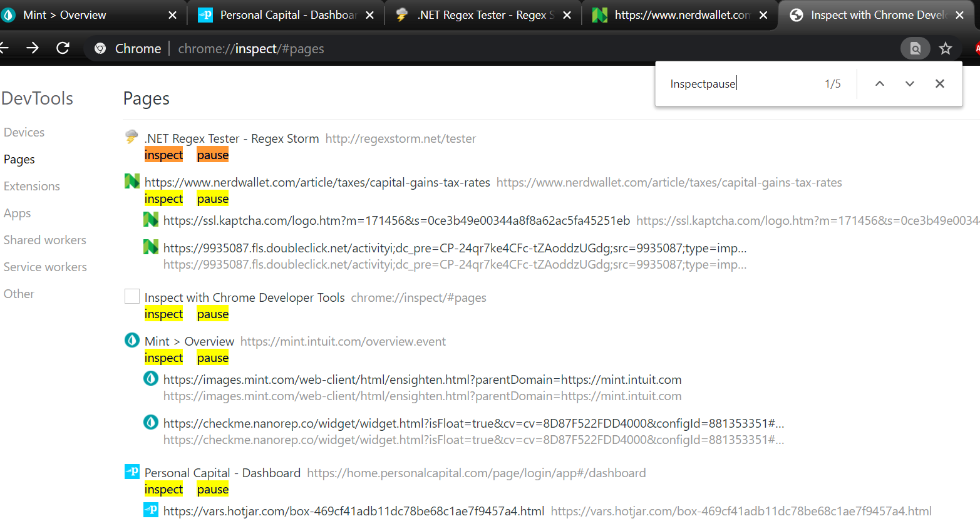This screenshot has height=531, width=980.
Task: Click the 1/5 match count
Action: point(833,84)
